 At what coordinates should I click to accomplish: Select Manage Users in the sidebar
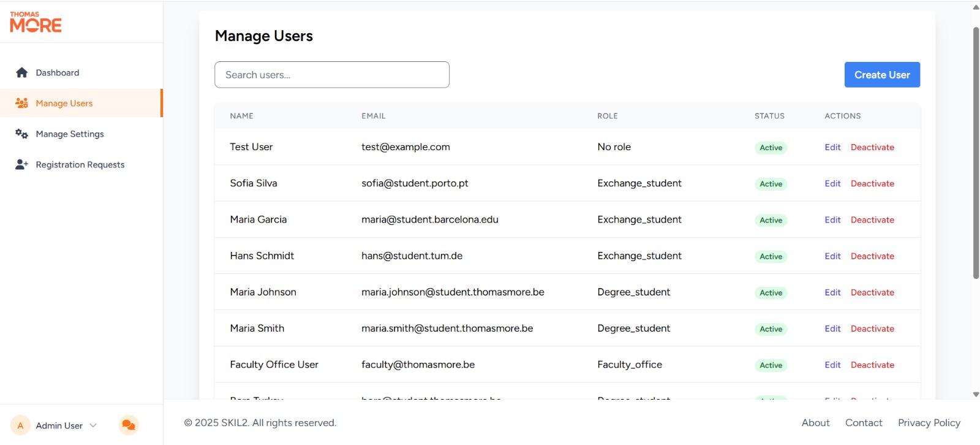pos(81,103)
